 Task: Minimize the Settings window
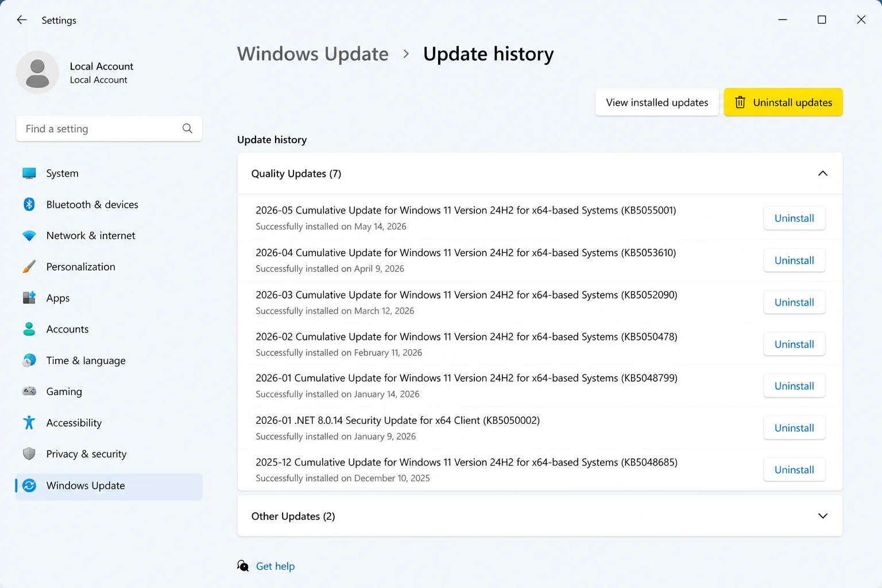[x=782, y=20]
